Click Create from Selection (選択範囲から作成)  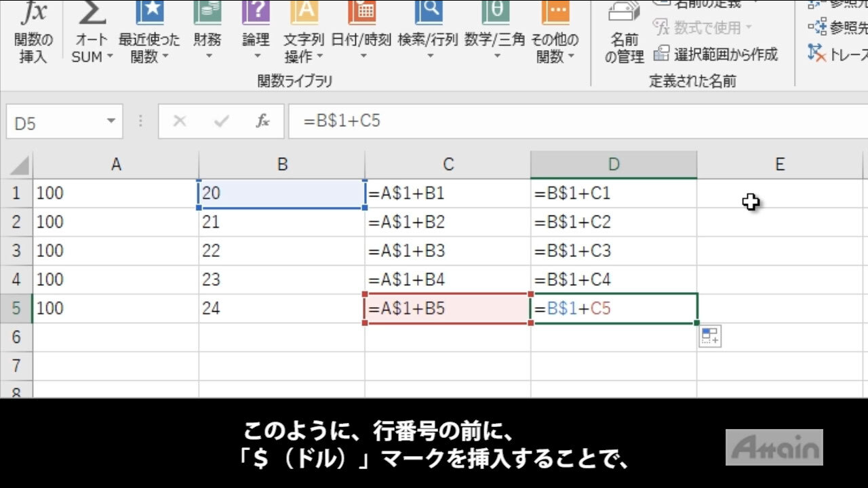click(716, 54)
